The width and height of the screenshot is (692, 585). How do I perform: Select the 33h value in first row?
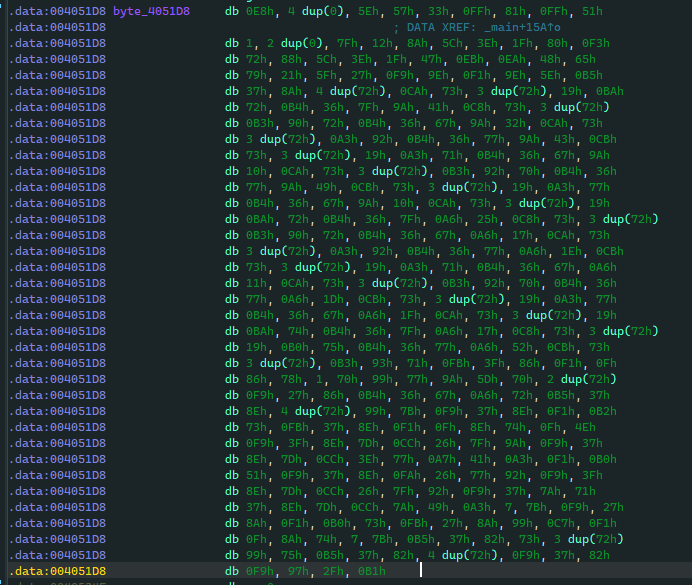point(438,11)
